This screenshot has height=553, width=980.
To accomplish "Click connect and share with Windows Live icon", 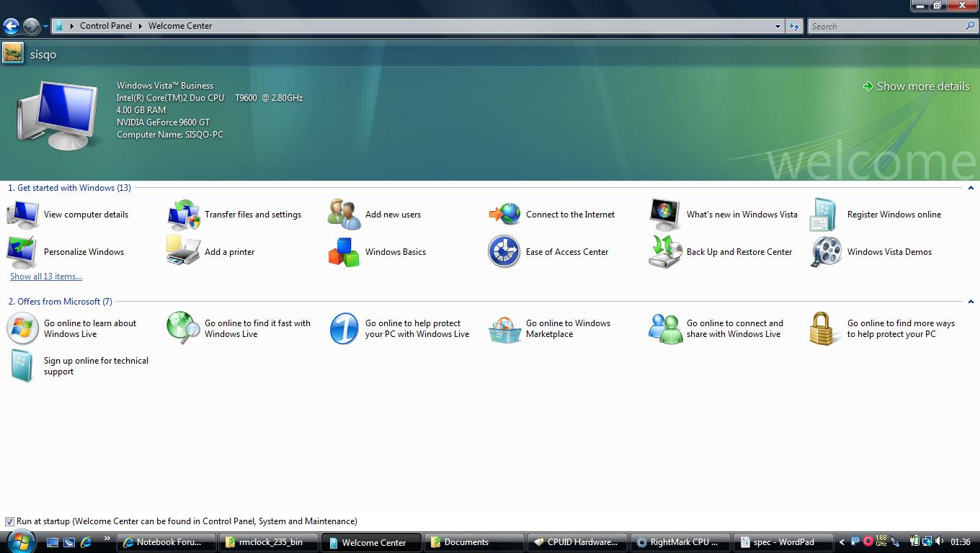I will 665,328.
